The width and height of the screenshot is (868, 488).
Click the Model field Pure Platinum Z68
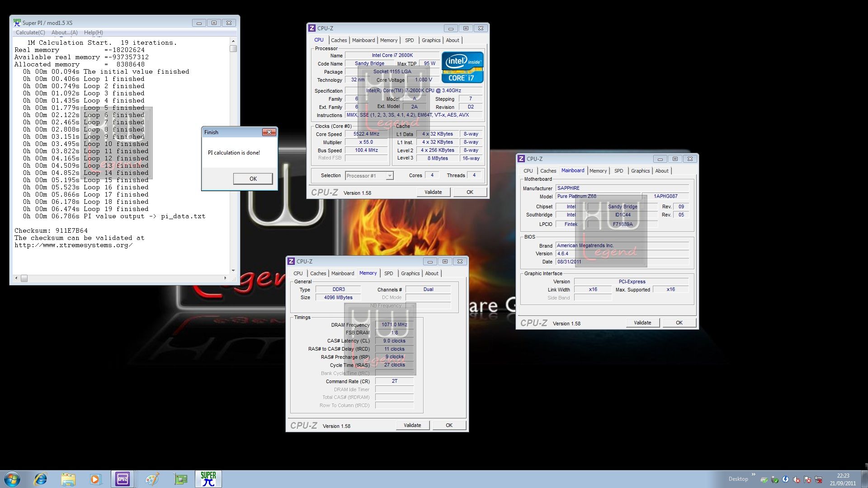599,196
